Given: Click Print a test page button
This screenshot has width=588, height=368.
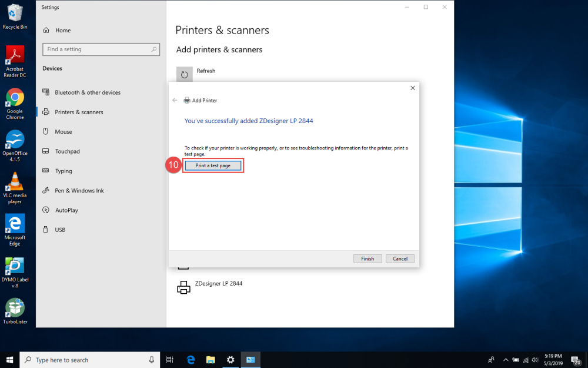Looking at the screenshot, I should [x=213, y=165].
